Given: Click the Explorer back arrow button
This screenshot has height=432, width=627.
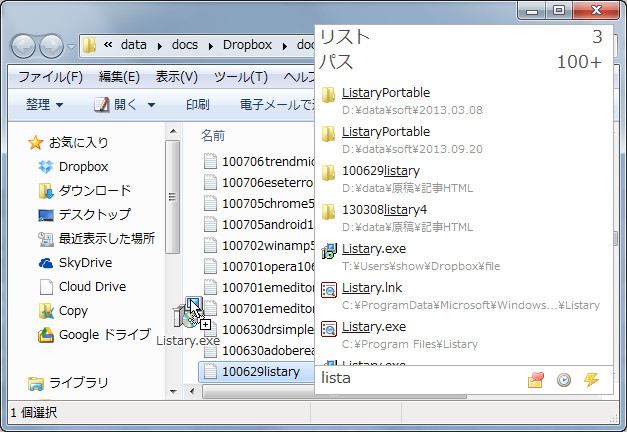Looking at the screenshot, I should [x=24, y=46].
